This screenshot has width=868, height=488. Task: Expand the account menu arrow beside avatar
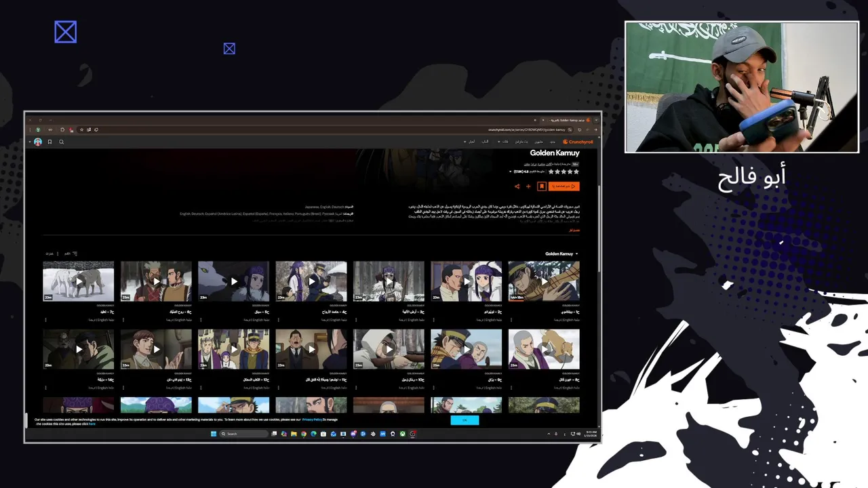[x=30, y=142]
